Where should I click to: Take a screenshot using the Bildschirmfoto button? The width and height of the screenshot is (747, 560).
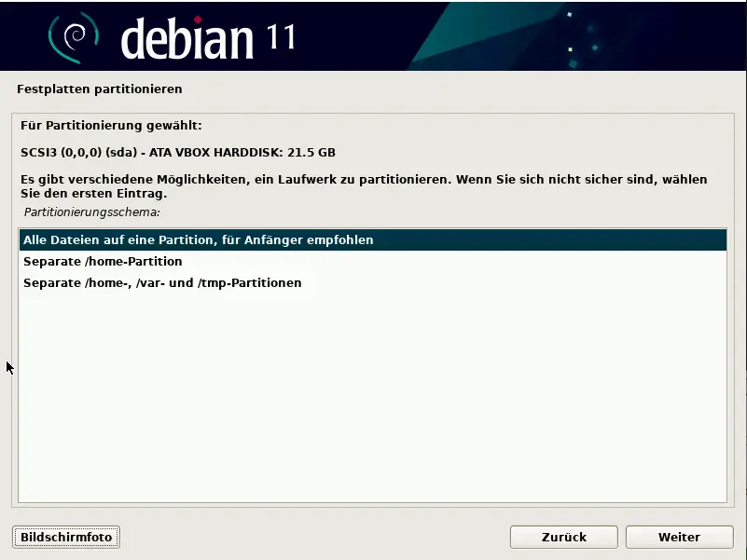pyautogui.click(x=66, y=537)
